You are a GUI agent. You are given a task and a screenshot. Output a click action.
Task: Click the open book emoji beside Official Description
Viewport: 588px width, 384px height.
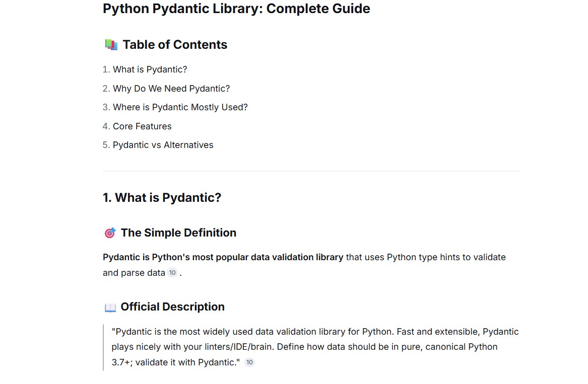pyautogui.click(x=110, y=308)
